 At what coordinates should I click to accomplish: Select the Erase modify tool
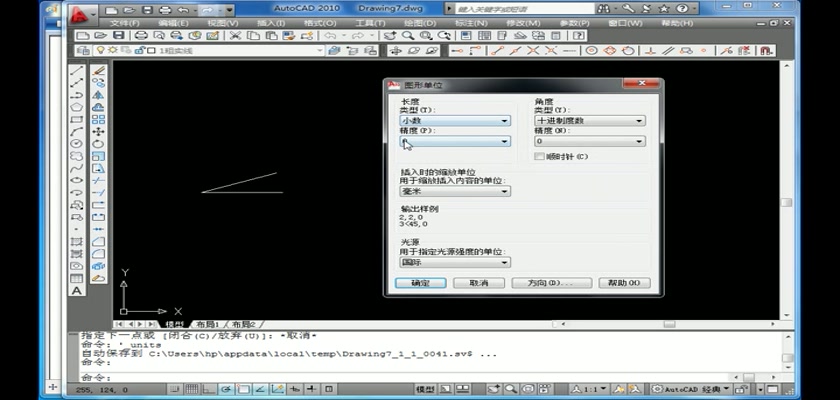pyautogui.click(x=98, y=70)
